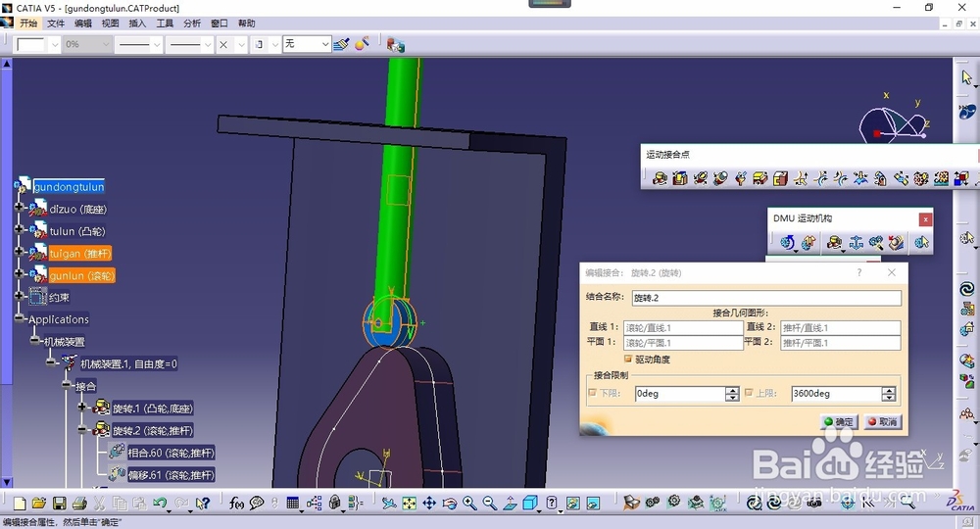Screen dimensions: 980x529
Task: Open the 视图 menu
Action: click(110, 24)
